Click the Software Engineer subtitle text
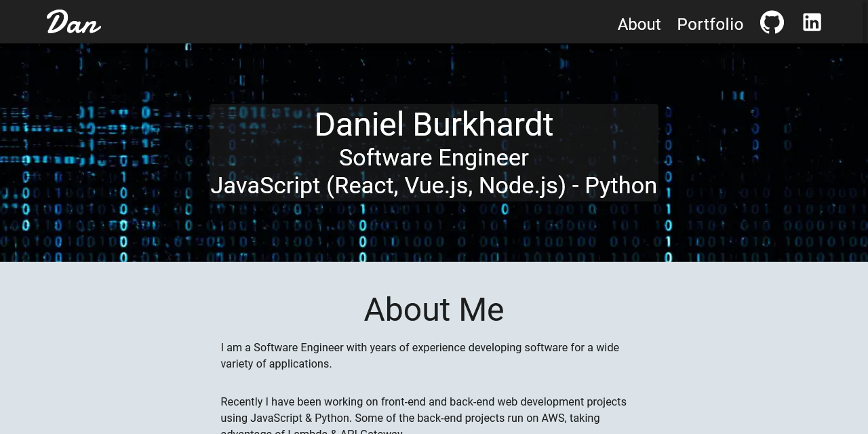 coord(434,157)
